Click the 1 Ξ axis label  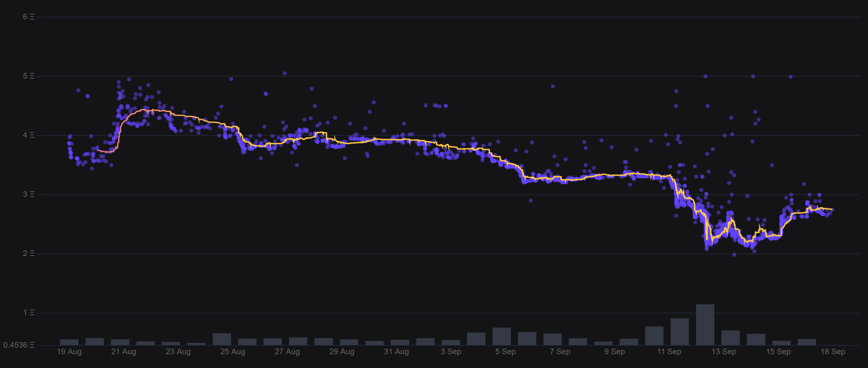click(28, 312)
